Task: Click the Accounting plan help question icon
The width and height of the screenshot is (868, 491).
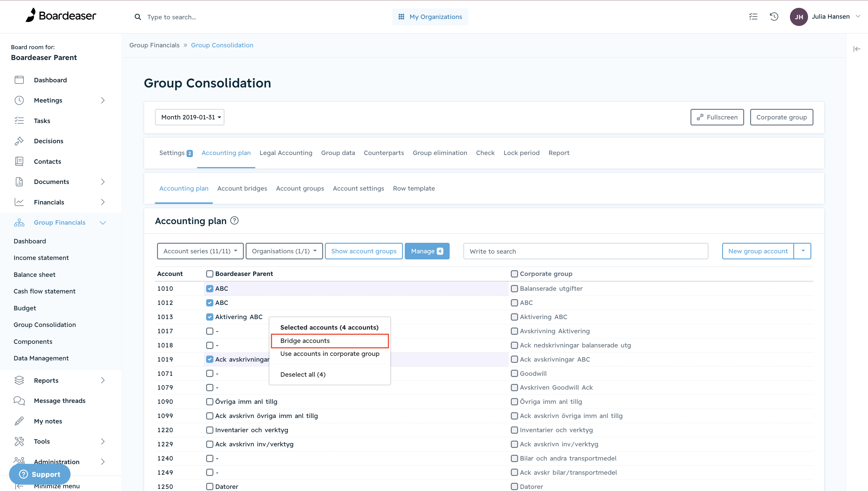Action: (x=234, y=220)
